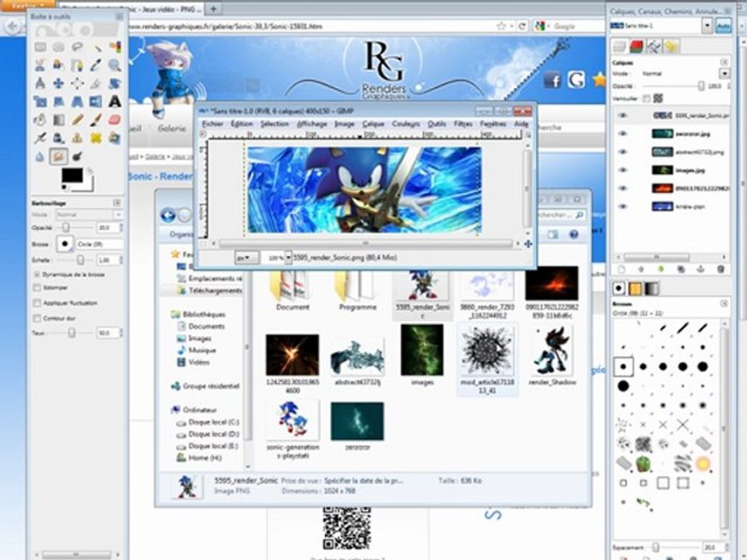Select the Smudge tool
747x560 pixels.
[x=58, y=156]
